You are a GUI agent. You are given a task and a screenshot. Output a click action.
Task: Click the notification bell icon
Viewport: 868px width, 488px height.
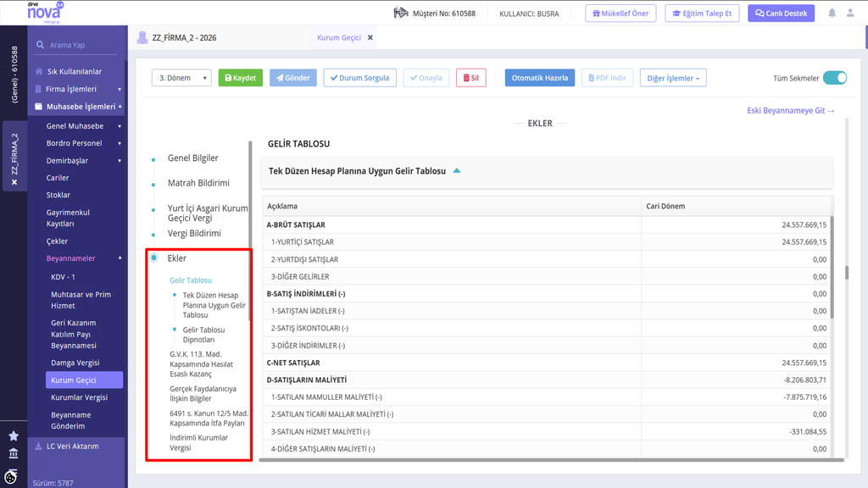[x=832, y=13]
